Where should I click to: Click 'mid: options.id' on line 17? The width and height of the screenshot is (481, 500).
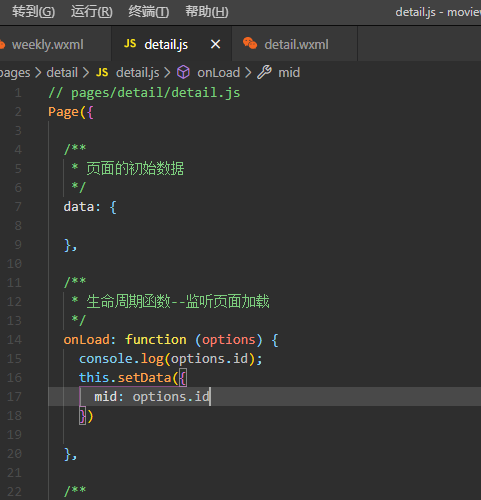[152, 397]
